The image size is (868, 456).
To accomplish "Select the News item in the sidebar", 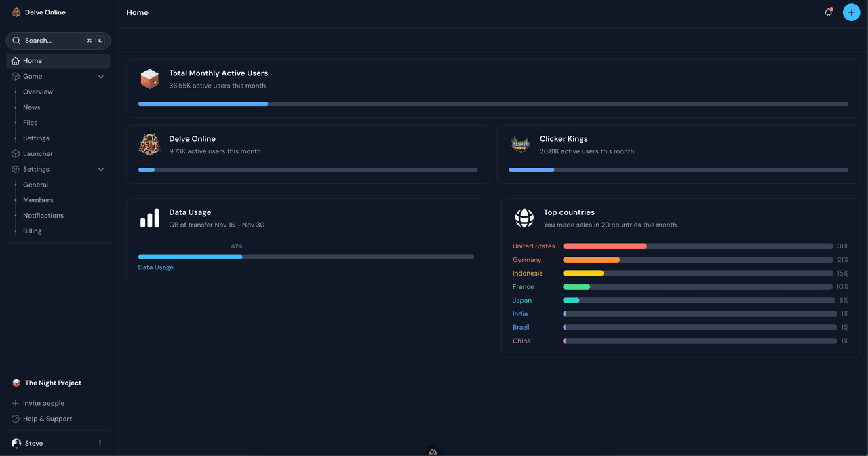I will tap(31, 107).
